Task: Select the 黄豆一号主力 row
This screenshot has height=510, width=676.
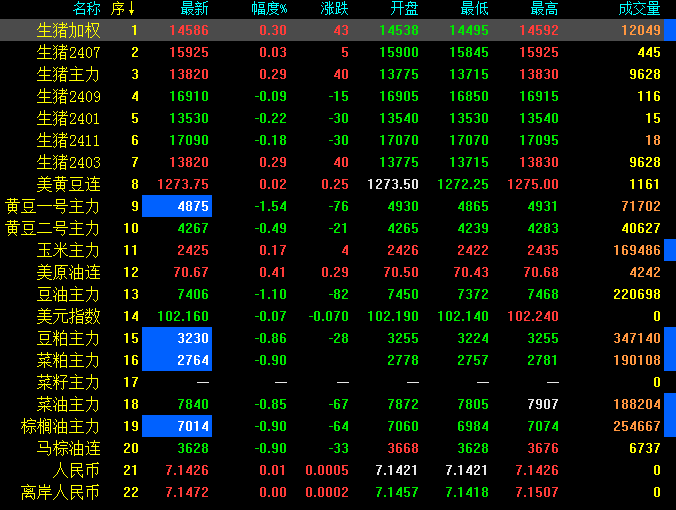Action: [338, 206]
